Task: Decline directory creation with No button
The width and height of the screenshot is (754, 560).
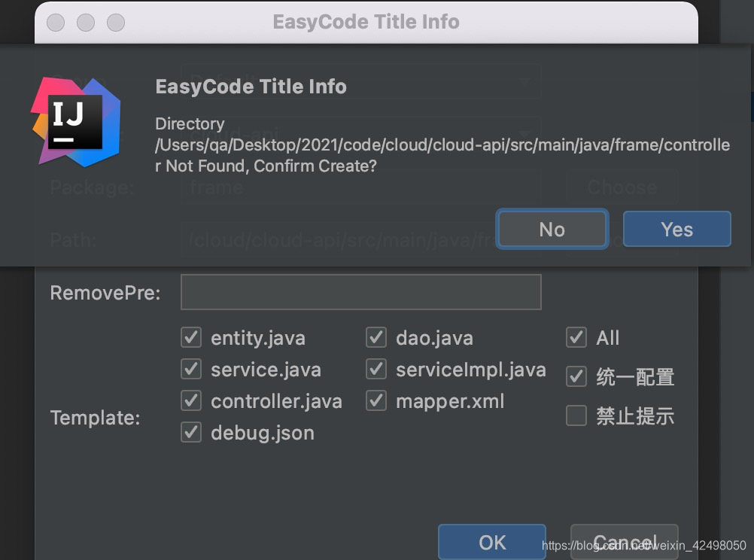Action: (552, 229)
